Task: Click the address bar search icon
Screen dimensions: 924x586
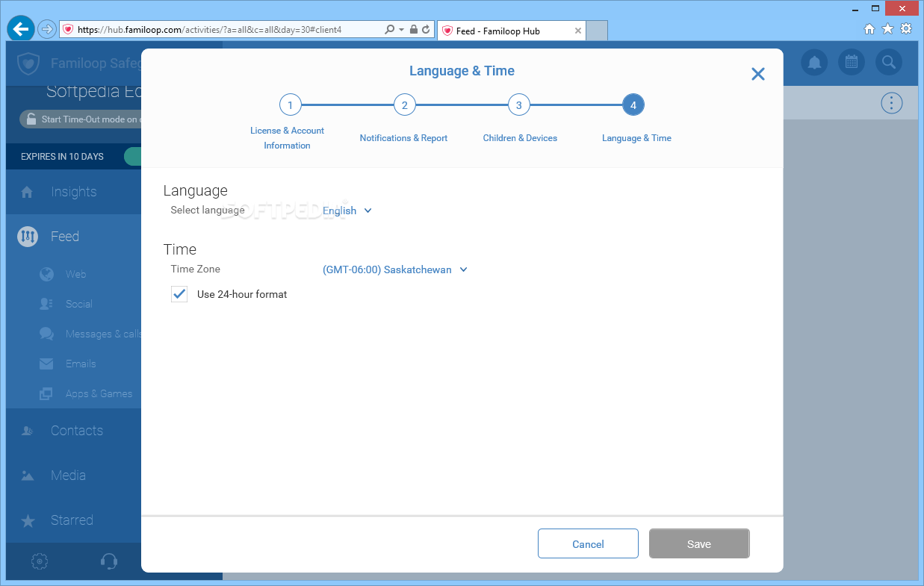Action: coord(389,30)
